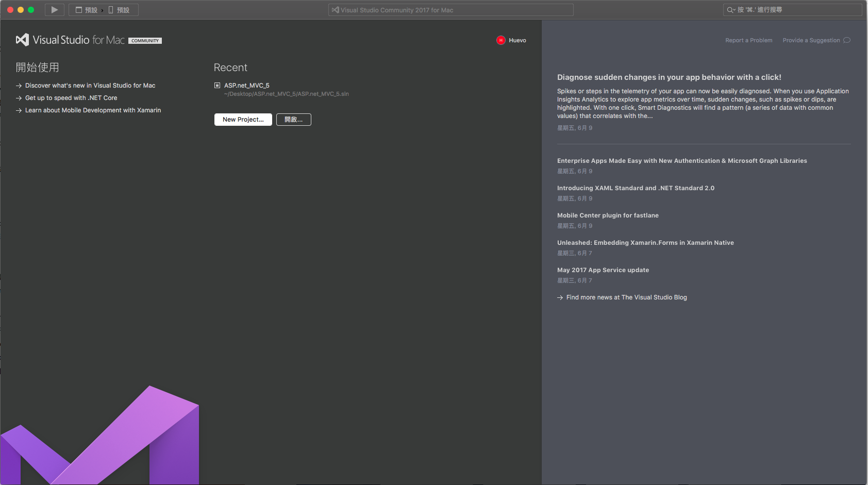The width and height of the screenshot is (868, 485).
Task: Open Introducing XAML Standard news item
Action: click(x=636, y=188)
